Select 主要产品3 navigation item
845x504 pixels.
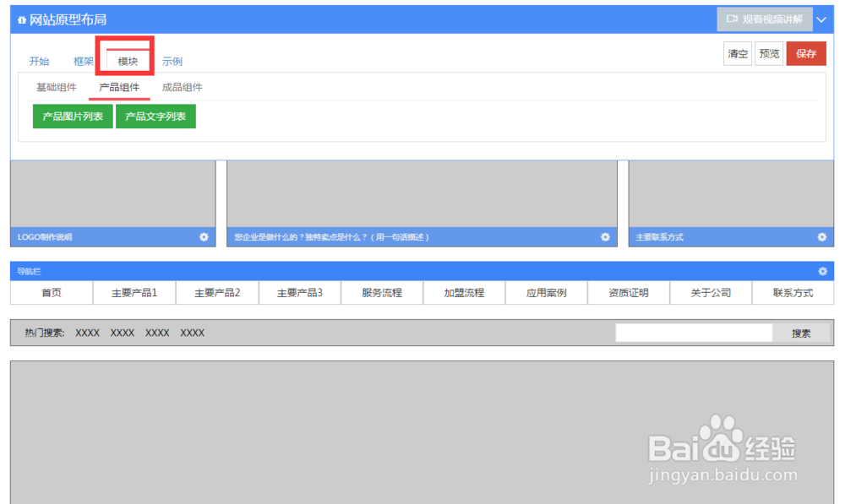pos(300,293)
